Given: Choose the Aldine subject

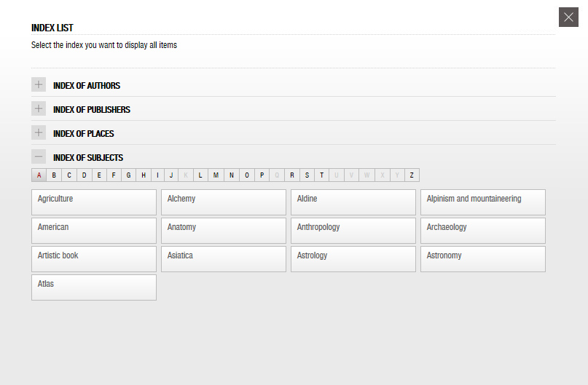Looking at the screenshot, I should tap(353, 202).
